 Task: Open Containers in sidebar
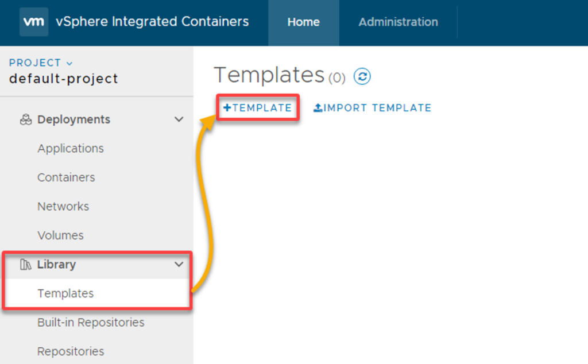[x=66, y=177]
